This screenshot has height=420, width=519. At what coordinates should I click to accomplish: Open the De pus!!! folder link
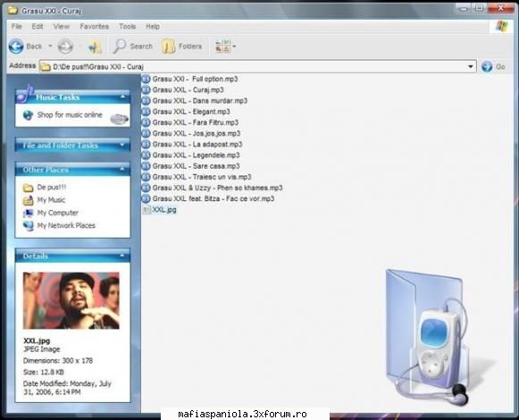pos(52,187)
